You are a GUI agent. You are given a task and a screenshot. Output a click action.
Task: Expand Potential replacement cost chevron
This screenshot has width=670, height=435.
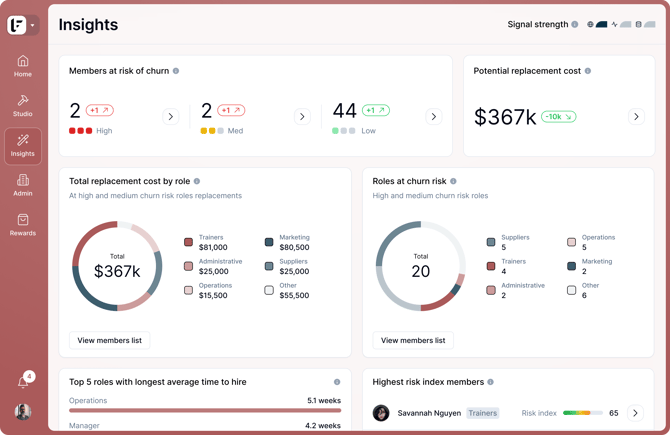(636, 117)
